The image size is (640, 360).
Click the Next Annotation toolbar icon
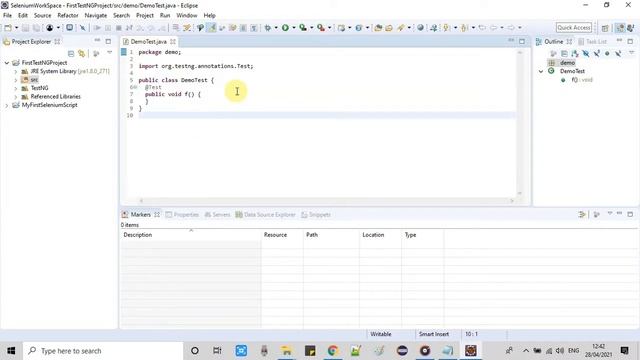447,28
